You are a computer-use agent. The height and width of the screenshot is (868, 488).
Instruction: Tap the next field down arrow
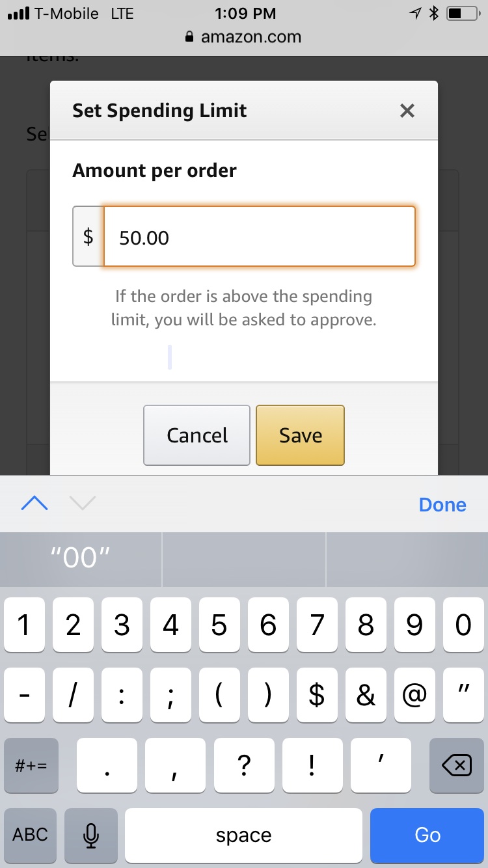coord(83,504)
